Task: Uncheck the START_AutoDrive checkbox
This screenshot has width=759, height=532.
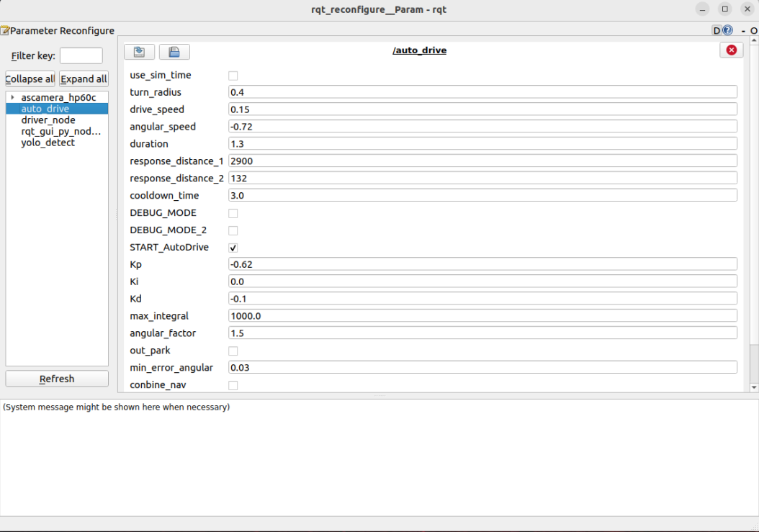Action: click(x=233, y=248)
